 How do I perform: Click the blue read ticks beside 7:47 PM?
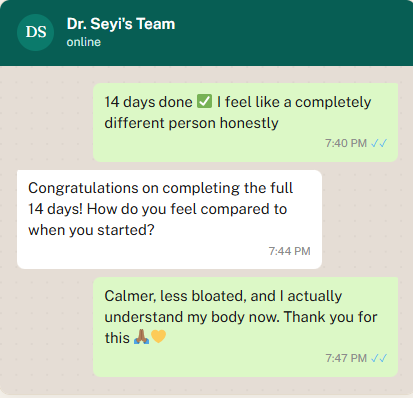pyautogui.click(x=379, y=358)
